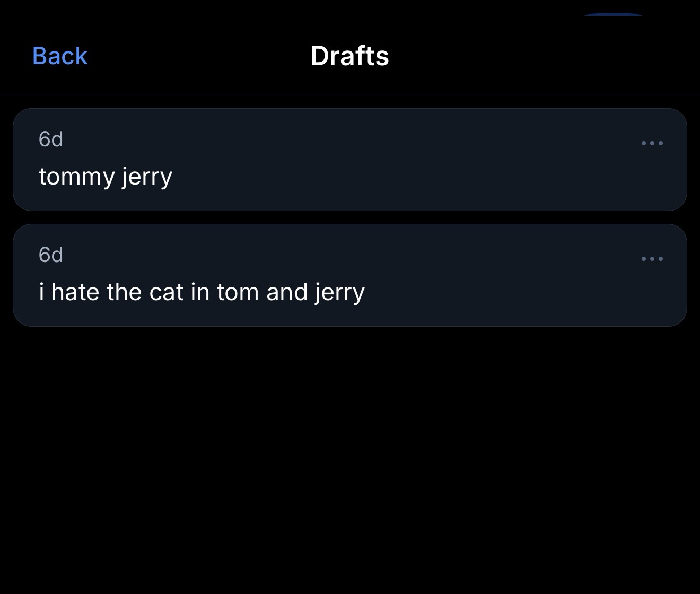Image resolution: width=700 pixels, height=594 pixels.
Task: Expand more actions for the first draft
Action: pyautogui.click(x=652, y=143)
